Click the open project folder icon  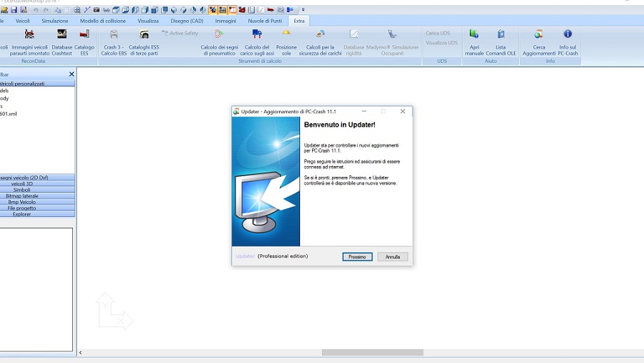tap(4, 9)
